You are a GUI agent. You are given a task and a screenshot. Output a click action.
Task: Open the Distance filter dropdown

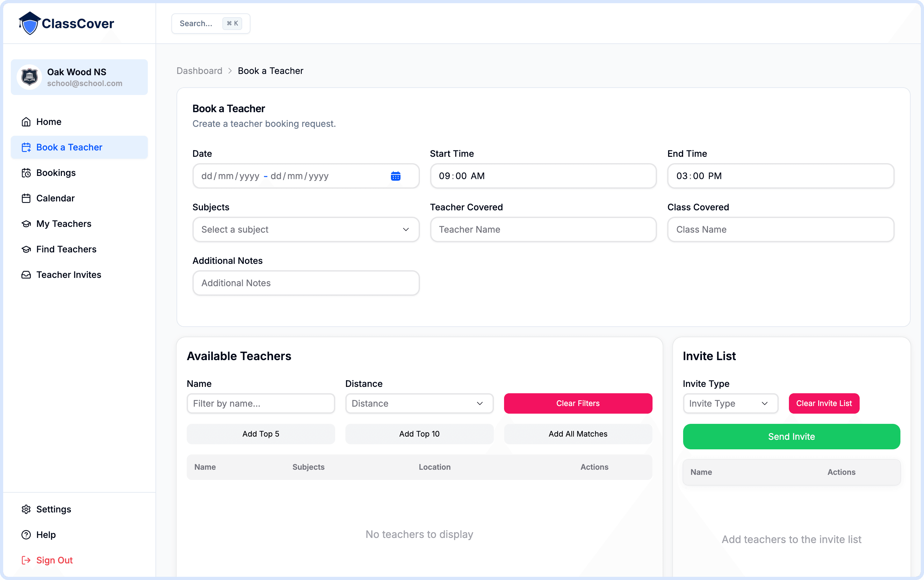[x=419, y=403]
